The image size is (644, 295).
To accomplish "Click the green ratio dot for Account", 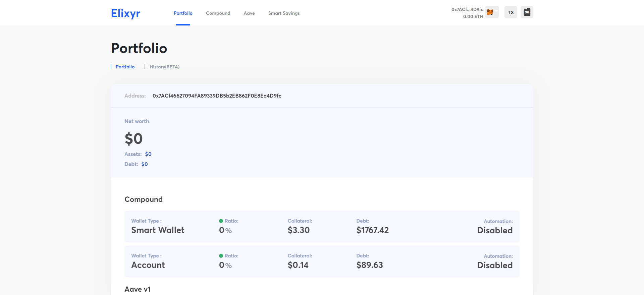I will click(221, 256).
